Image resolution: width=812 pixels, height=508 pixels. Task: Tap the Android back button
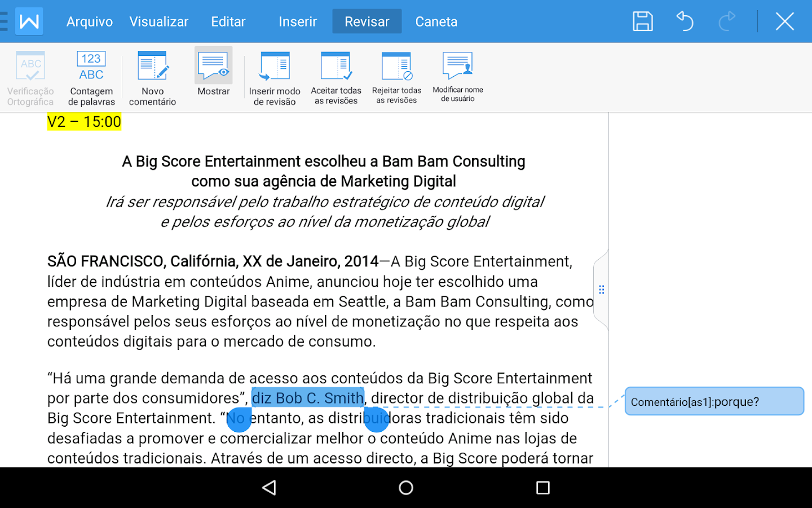click(270, 488)
